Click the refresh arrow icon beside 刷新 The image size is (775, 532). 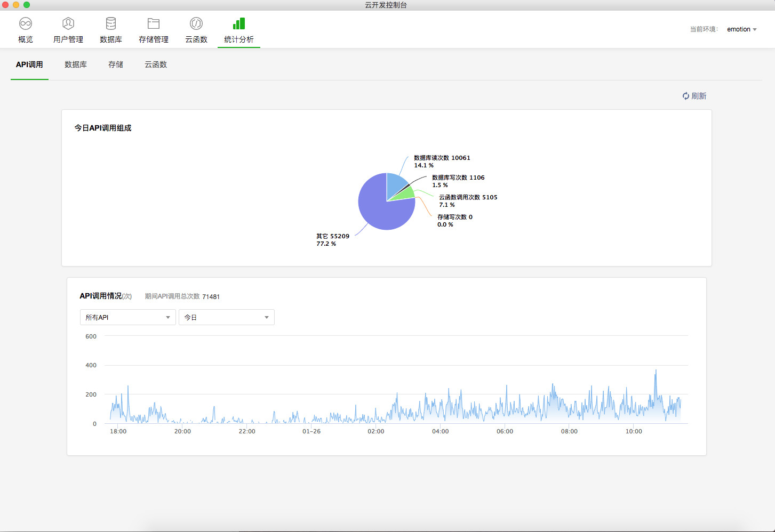click(686, 96)
